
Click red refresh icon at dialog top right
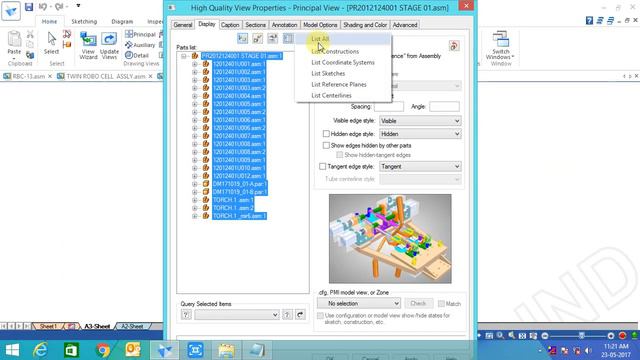click(454, 46)
